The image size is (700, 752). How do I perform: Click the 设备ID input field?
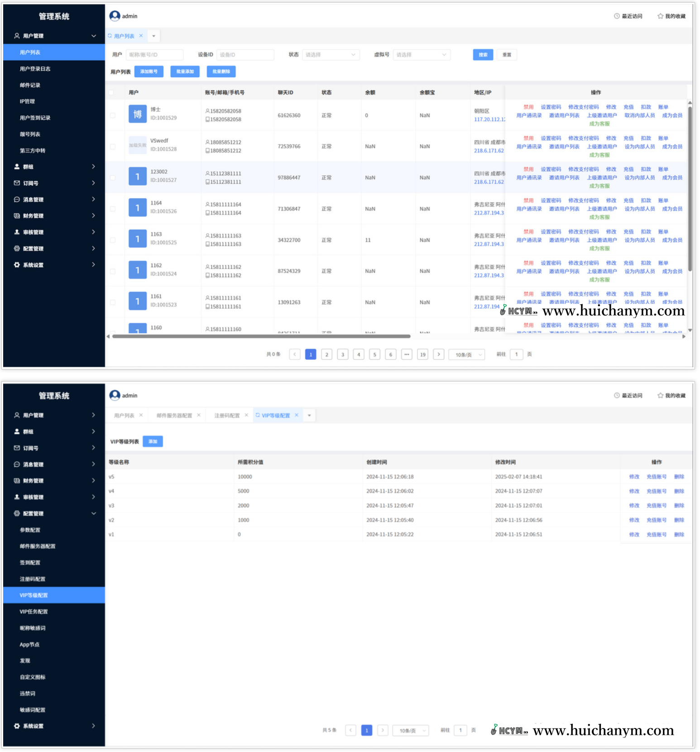point(245,55)
